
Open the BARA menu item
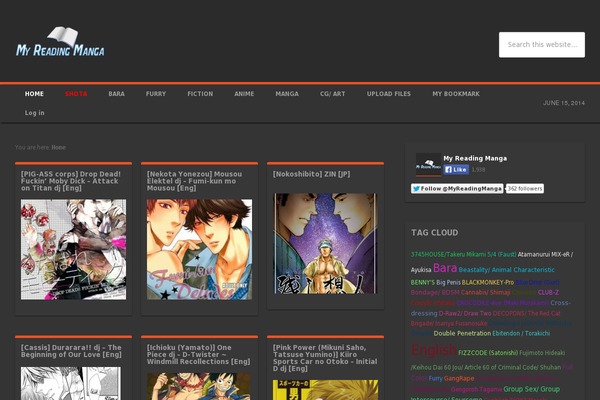point(116,94)
